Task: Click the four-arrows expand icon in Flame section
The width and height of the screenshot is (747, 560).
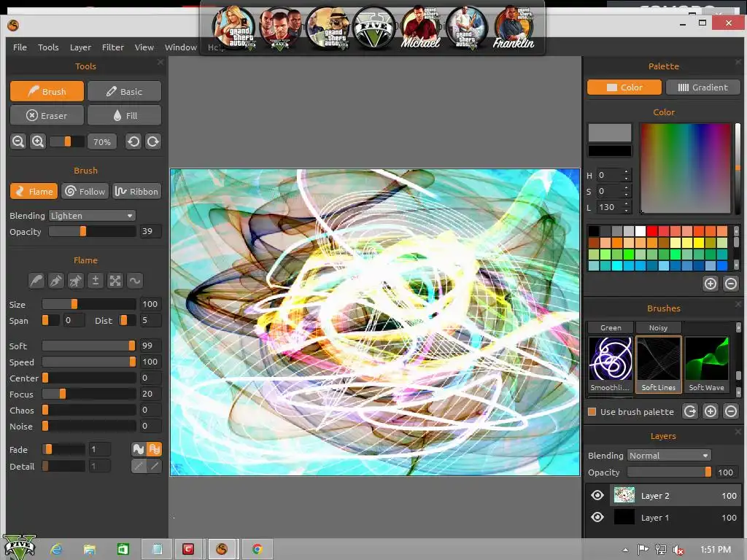Action: tap(115, 281)
